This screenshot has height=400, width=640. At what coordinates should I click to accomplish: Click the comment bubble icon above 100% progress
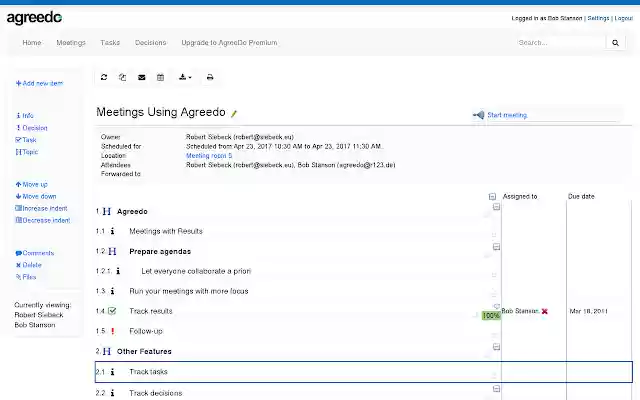pos(496,306)
